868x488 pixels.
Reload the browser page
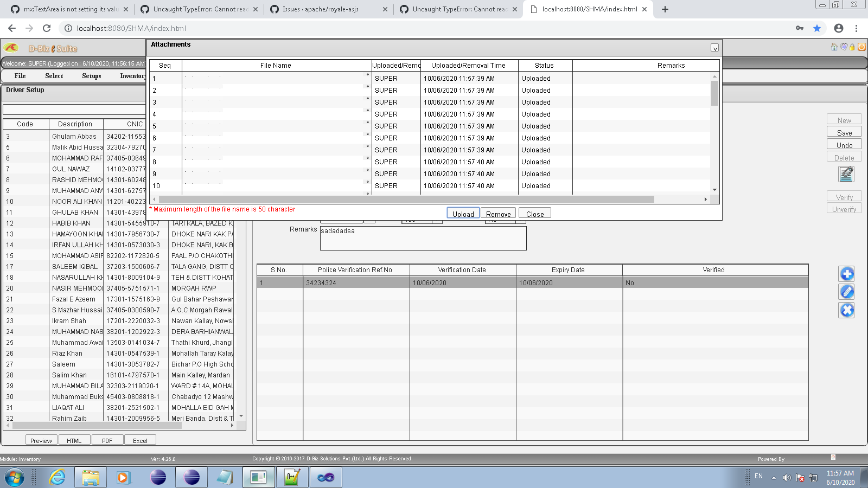coord(47,28)
